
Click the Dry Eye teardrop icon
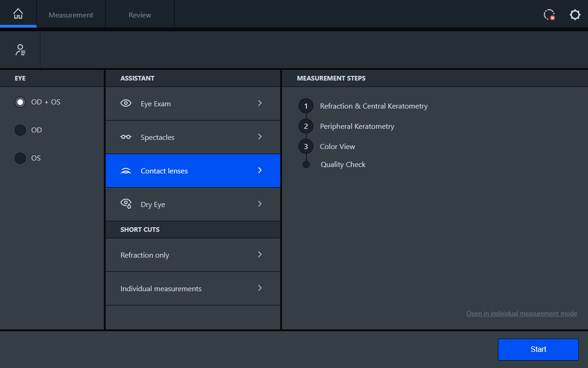coord(126,204)
